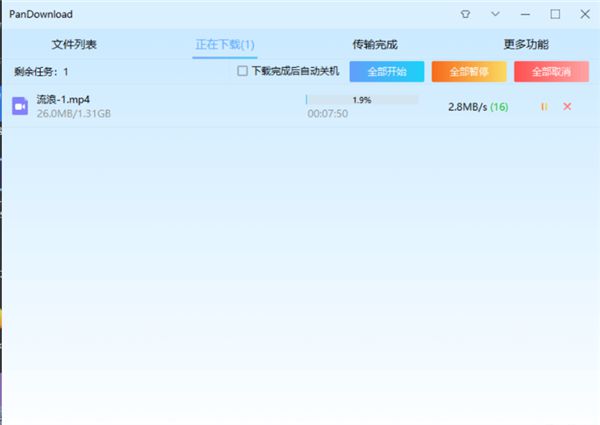Viewport: 600px width, 425px height.
Task: Select the file name 流浪-1.mp4
Action: [63, 99]
